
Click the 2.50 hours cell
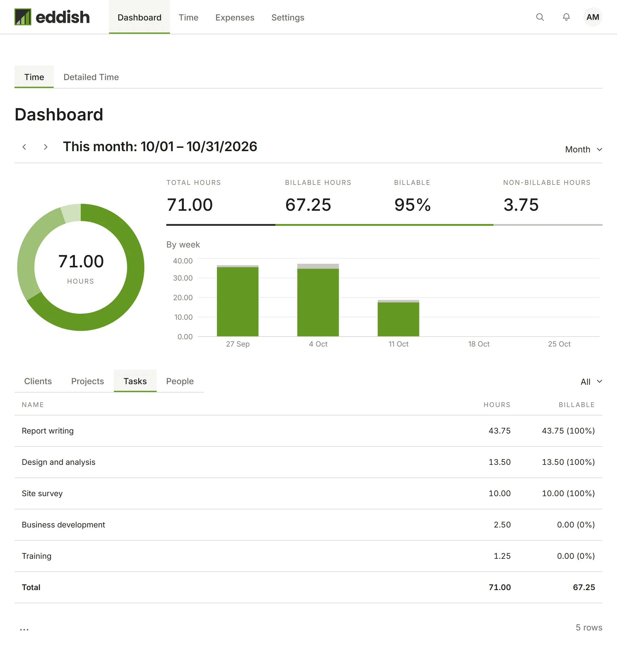502,525
